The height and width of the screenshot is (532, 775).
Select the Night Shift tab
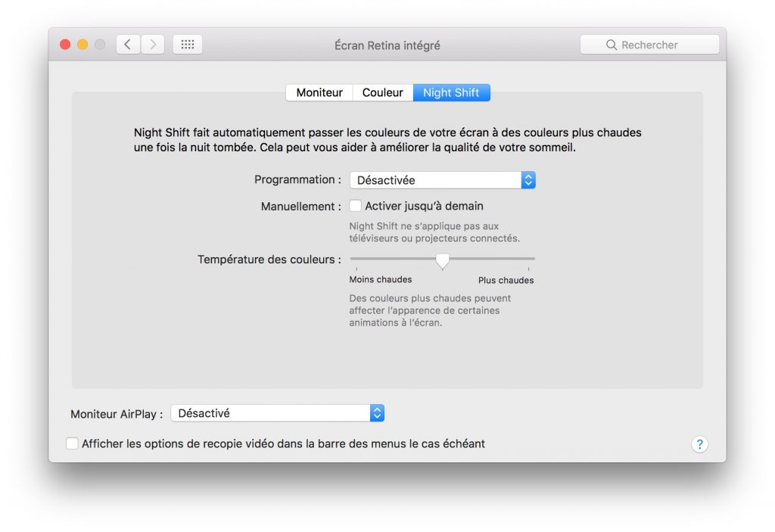[x=451, y=92]
